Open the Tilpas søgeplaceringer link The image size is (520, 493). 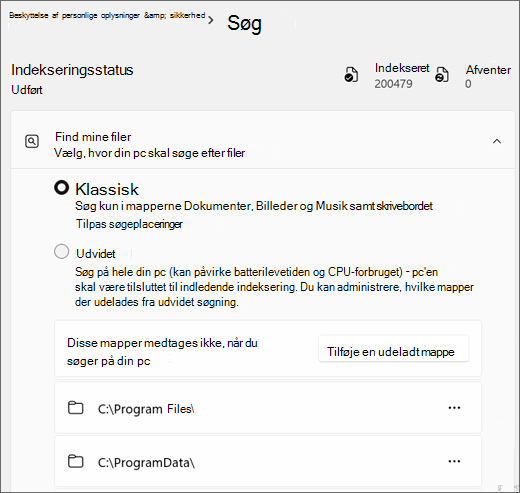coord(129,224)
